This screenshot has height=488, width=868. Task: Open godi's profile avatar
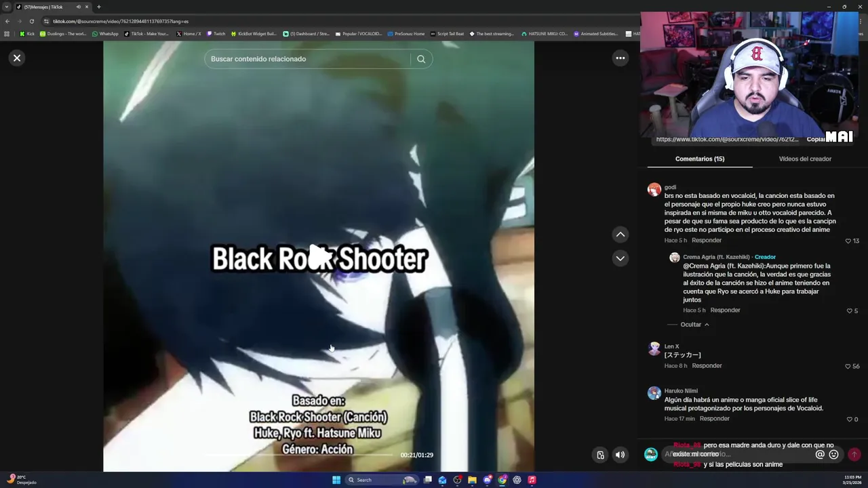(654, 190)
